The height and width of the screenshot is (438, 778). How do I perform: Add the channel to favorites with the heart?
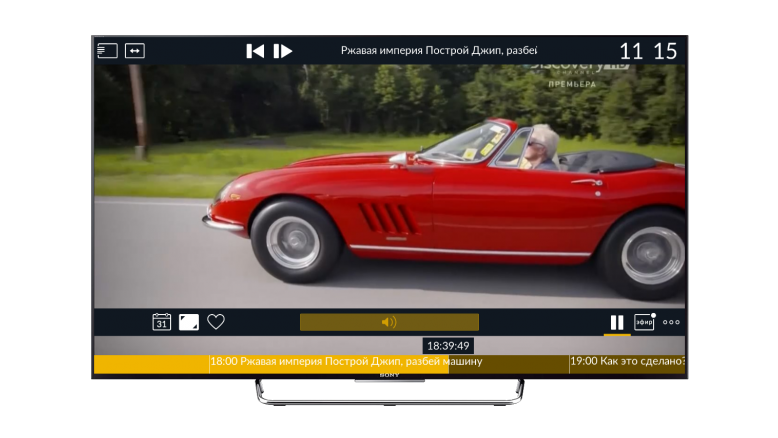tap(216, 322)
